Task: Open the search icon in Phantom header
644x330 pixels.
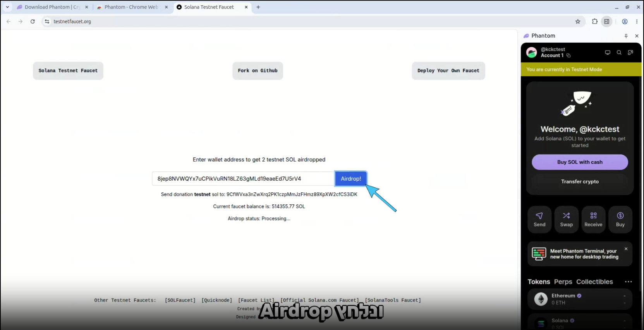Action: point(619,52)
